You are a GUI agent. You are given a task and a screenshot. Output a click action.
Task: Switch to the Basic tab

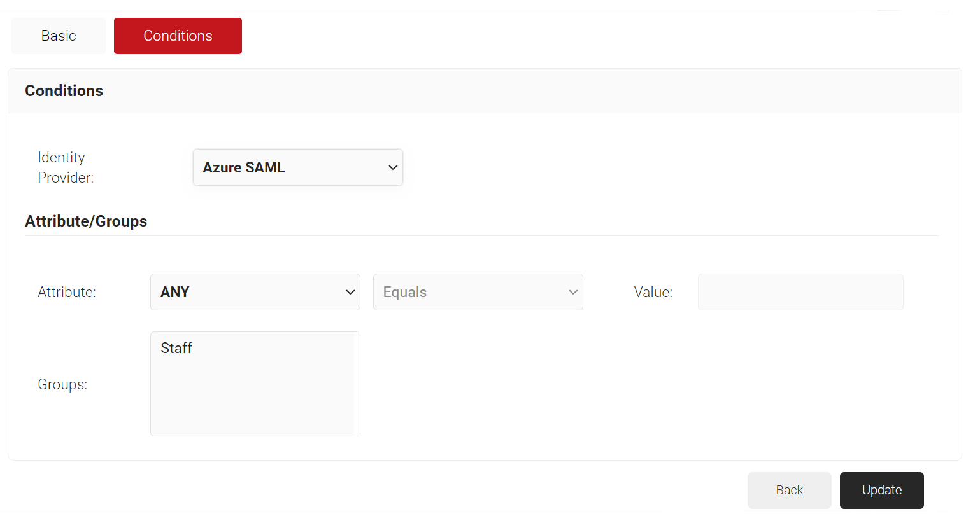[x=59, y=36]
